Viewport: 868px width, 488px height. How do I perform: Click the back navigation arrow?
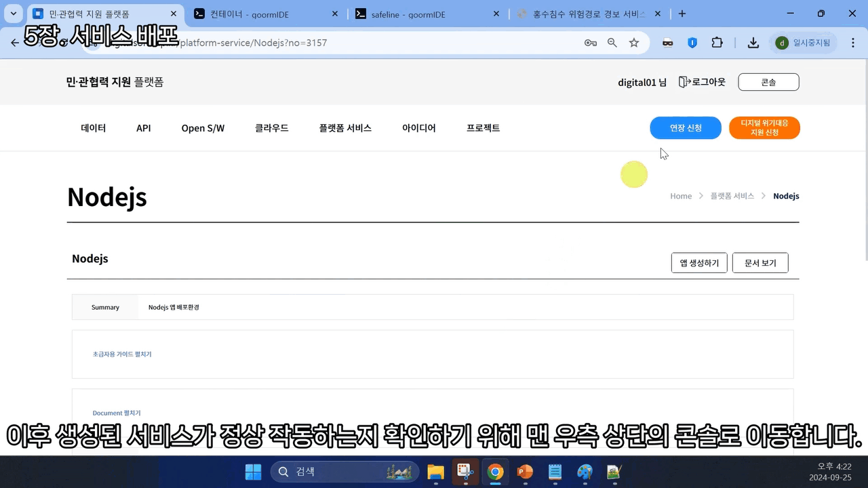15,43
